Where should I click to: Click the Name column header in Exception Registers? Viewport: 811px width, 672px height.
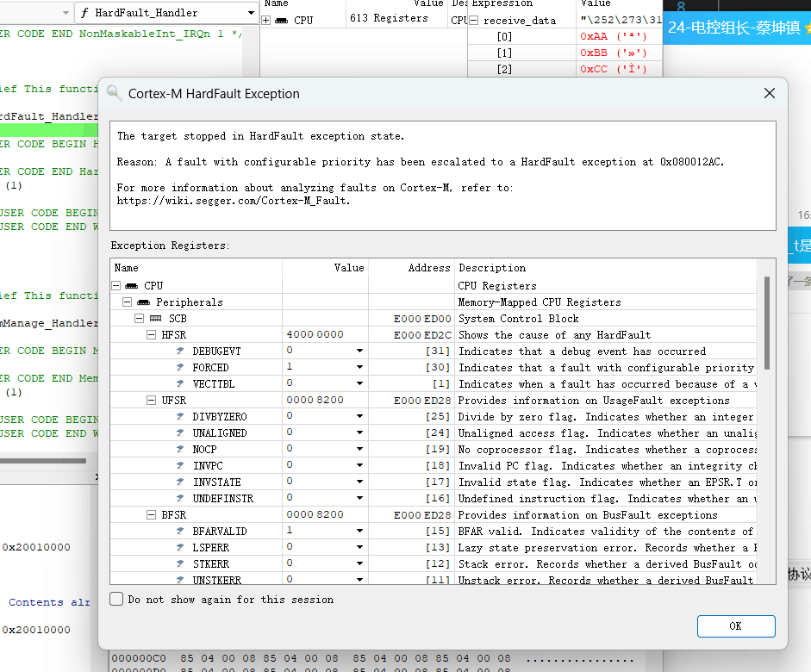click(126, 268)
